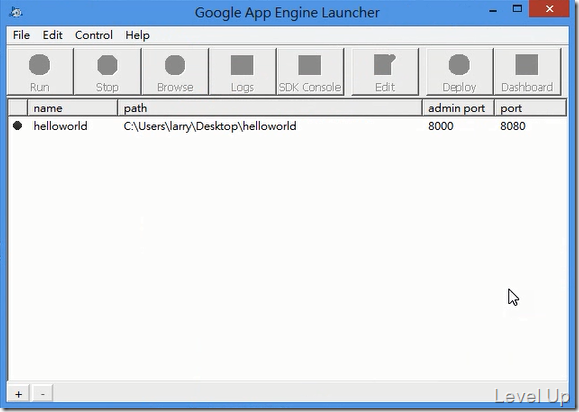Open the Edit menu

point(52,35)
